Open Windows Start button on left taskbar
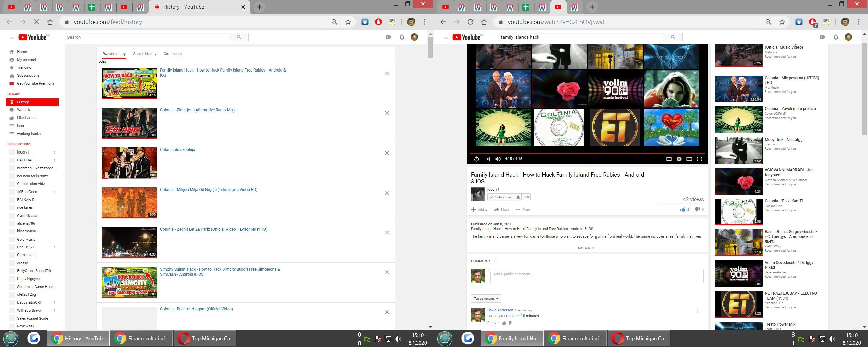 click(11, 338)
